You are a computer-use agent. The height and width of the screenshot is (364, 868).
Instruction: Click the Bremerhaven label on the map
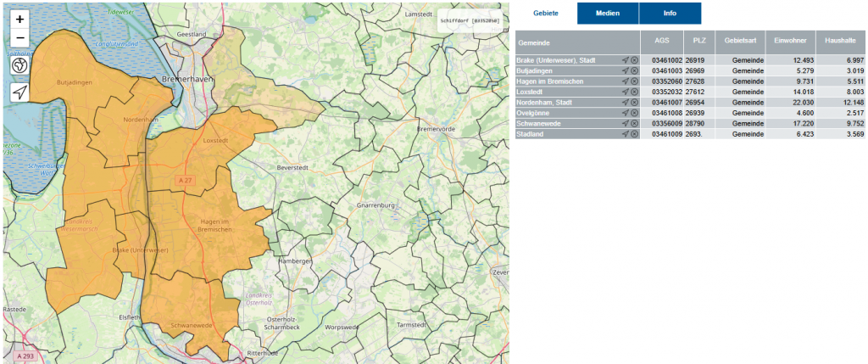coord(190,77)
